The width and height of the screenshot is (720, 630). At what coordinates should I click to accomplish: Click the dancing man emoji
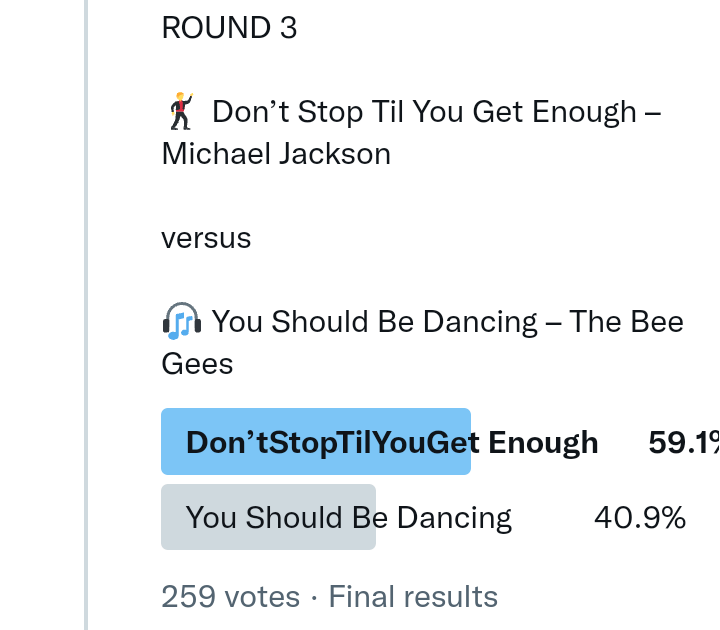[x=181, y=111]
